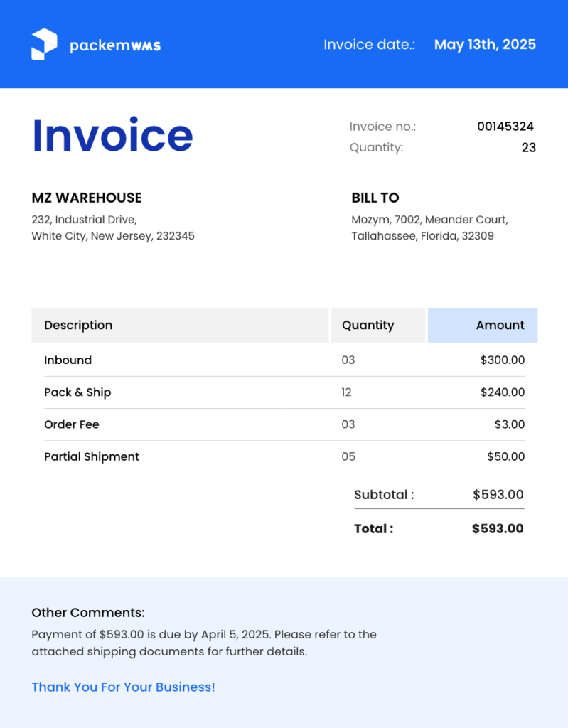This screenshot has width=568, height=728.
Task: Select the Tallahassee, Florida billing address line
Action: 422,236
